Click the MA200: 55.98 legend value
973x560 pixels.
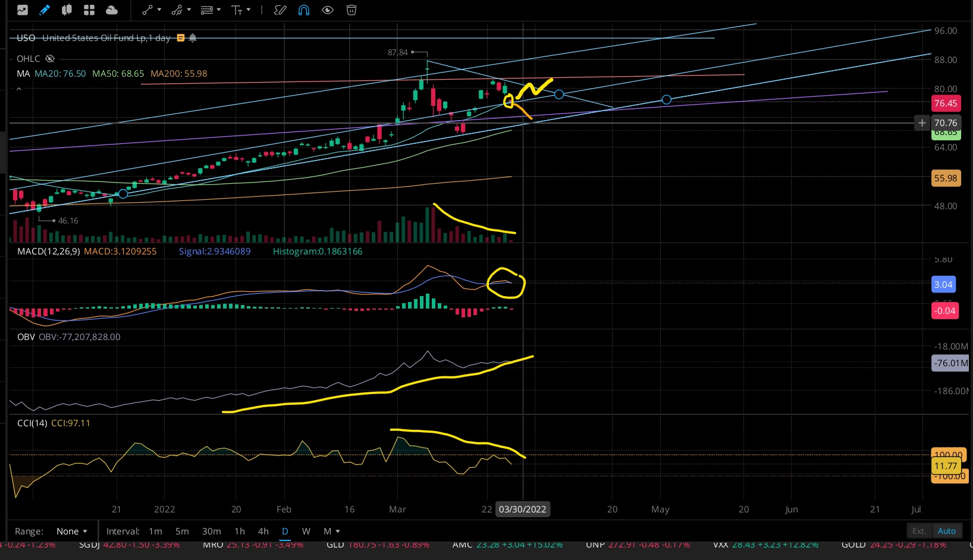click(x=178, y=74)
